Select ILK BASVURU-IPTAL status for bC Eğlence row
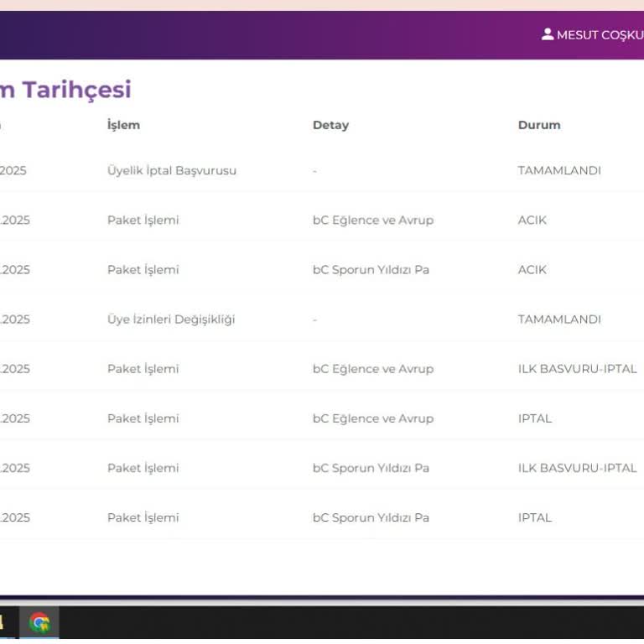Screen dimensions: 644x644 tap(577, 369)
